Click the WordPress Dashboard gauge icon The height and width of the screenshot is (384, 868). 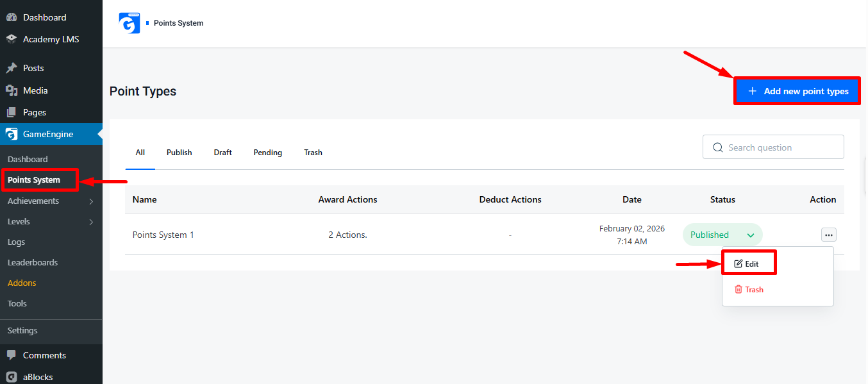pos(12,17)
